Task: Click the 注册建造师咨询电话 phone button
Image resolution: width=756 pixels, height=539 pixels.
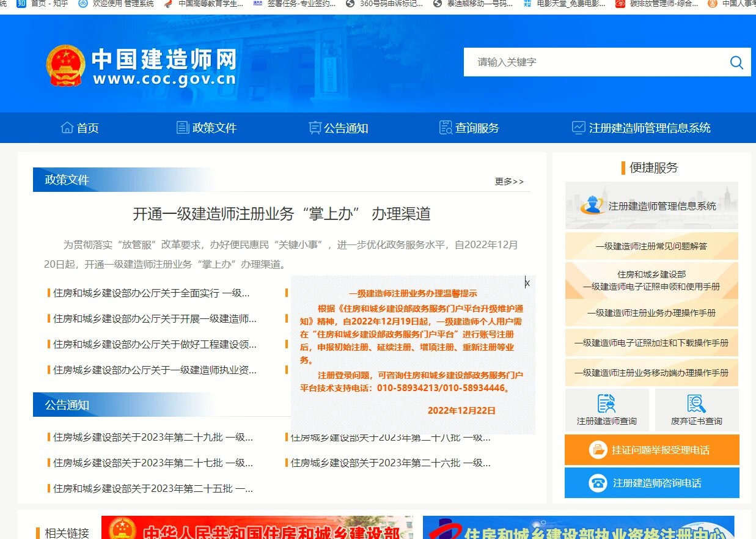Action: tap(651, 483)
